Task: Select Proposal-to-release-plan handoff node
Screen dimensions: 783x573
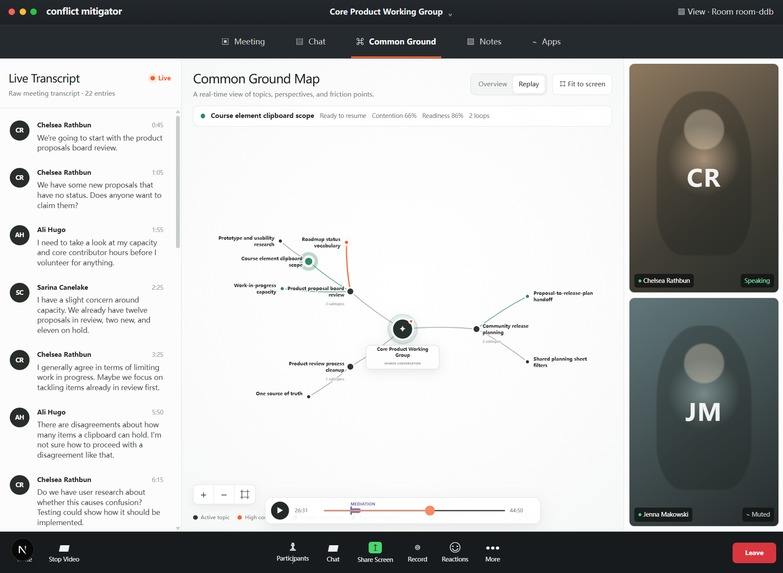Action: click(x=527, y=296)
